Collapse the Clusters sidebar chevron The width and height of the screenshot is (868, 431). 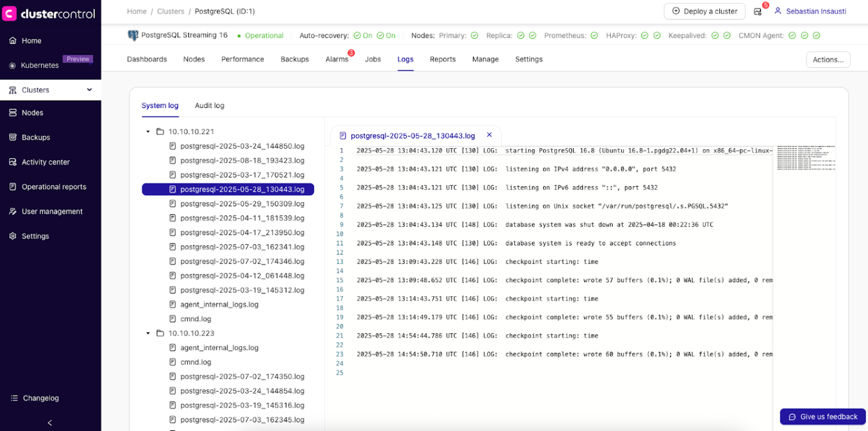pyautogui.click(x=89, y=89)
